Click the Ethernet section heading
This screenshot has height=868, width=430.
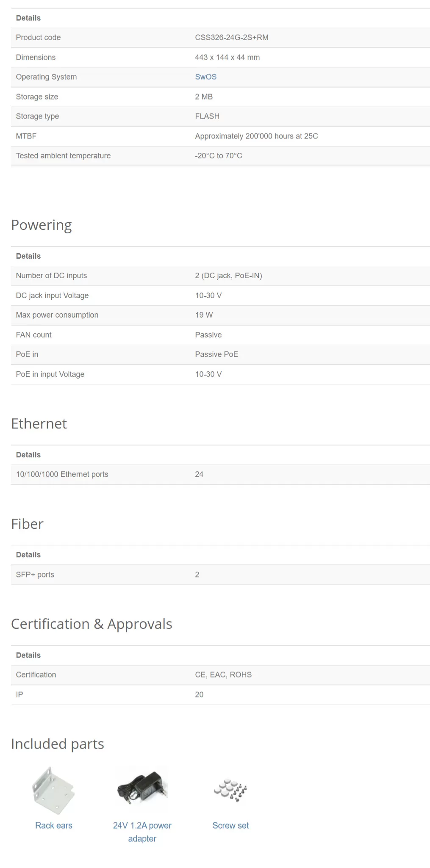click(39, 423)
